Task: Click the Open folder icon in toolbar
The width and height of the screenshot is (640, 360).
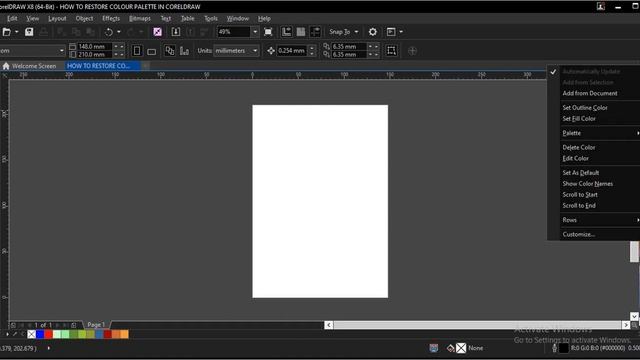Action: [7, 32]
